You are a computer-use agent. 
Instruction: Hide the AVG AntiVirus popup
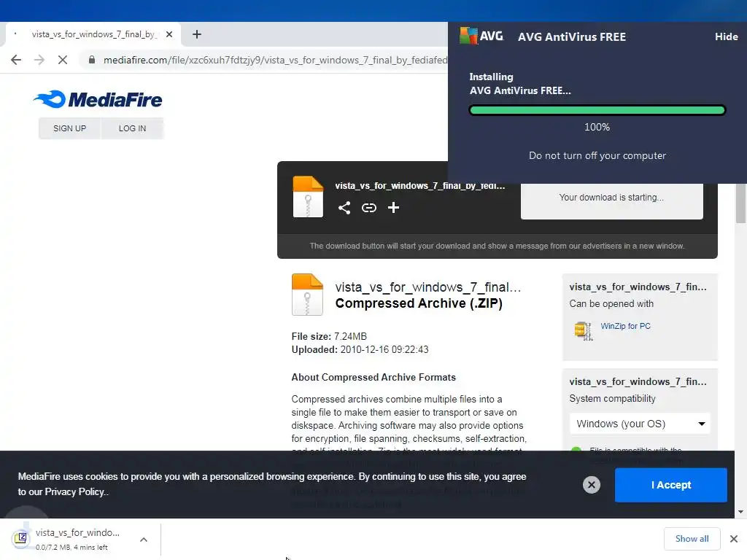tap(726, 36)
